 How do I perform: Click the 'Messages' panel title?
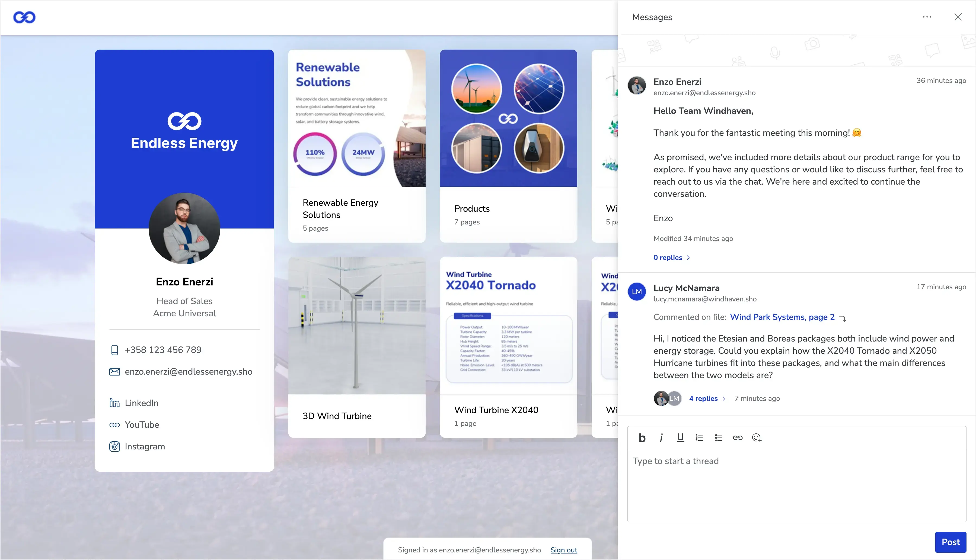tap(652, 17)
